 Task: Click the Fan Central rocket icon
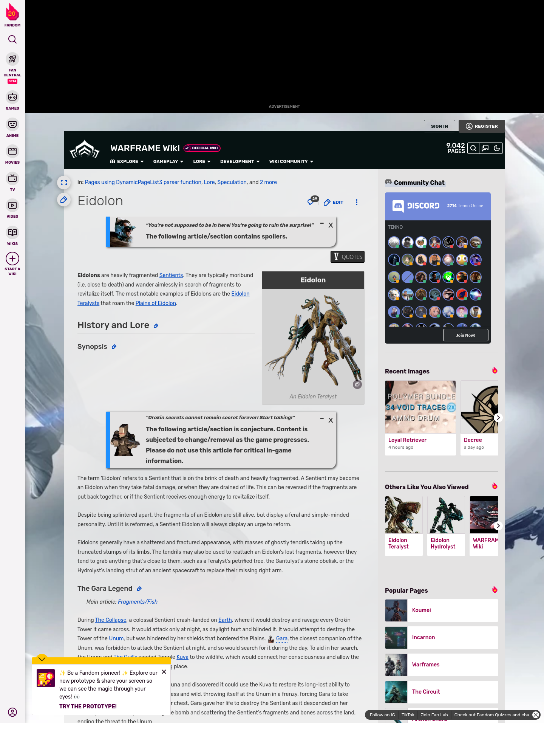pos(12,59)
